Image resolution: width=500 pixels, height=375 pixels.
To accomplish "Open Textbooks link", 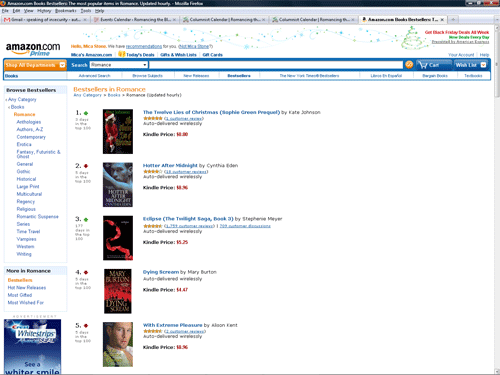I will (x=473, y=76).
